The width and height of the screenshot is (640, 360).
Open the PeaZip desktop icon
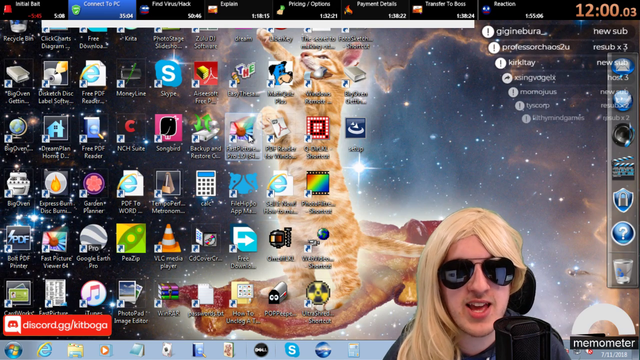[x=131, y=243]
